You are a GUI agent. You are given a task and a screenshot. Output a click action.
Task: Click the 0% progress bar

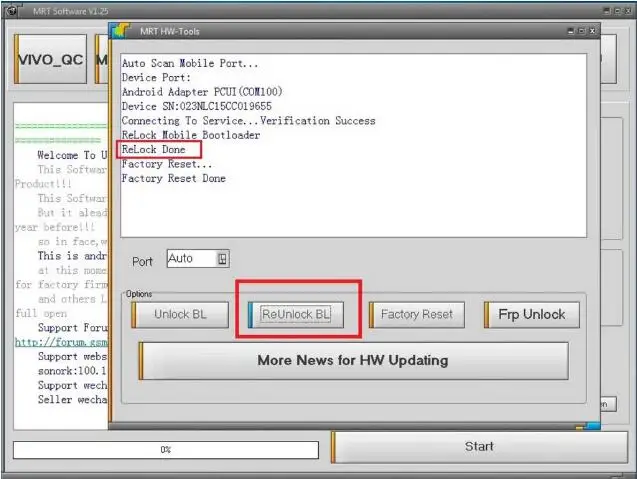[166, 450]
